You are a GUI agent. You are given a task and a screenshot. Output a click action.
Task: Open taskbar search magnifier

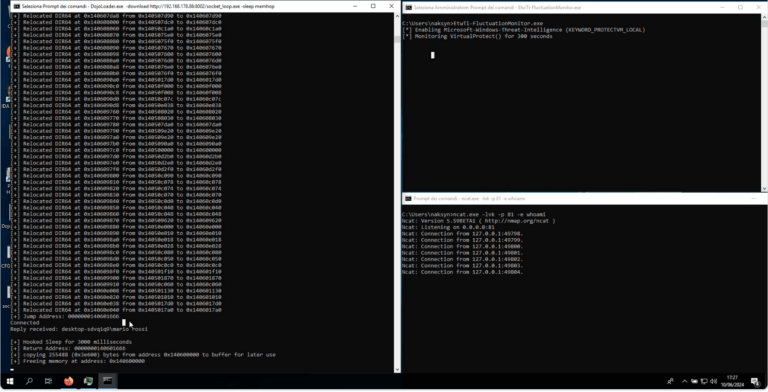click(x=29, y=381)
